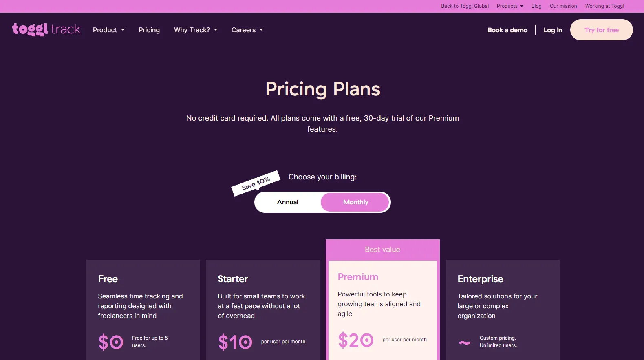
Task: Go back to Toggl Global
Action: [465, 6]
